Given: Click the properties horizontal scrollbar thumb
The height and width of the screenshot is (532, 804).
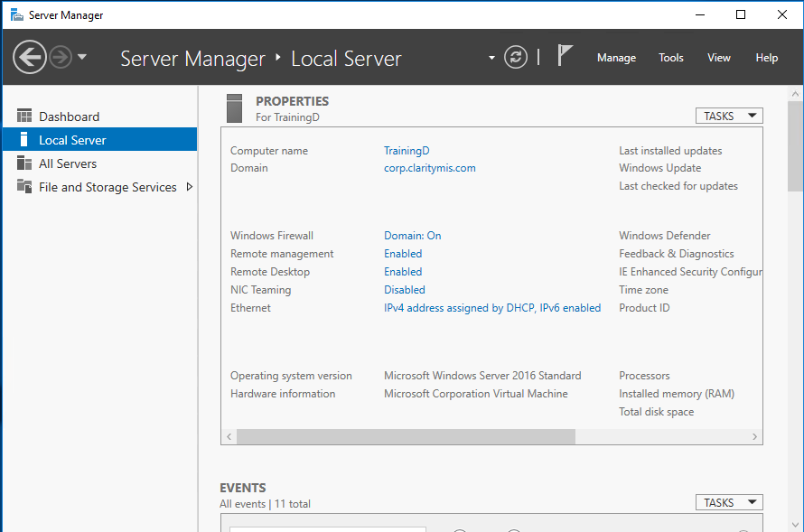Looking at the screenshot, I should click(406, 436).
